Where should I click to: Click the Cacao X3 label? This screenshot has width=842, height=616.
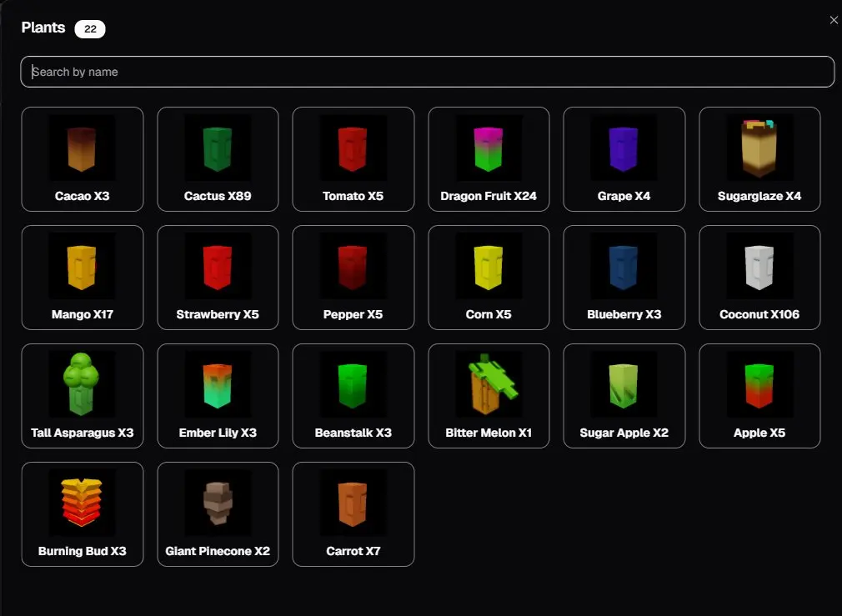click(83, 196)
